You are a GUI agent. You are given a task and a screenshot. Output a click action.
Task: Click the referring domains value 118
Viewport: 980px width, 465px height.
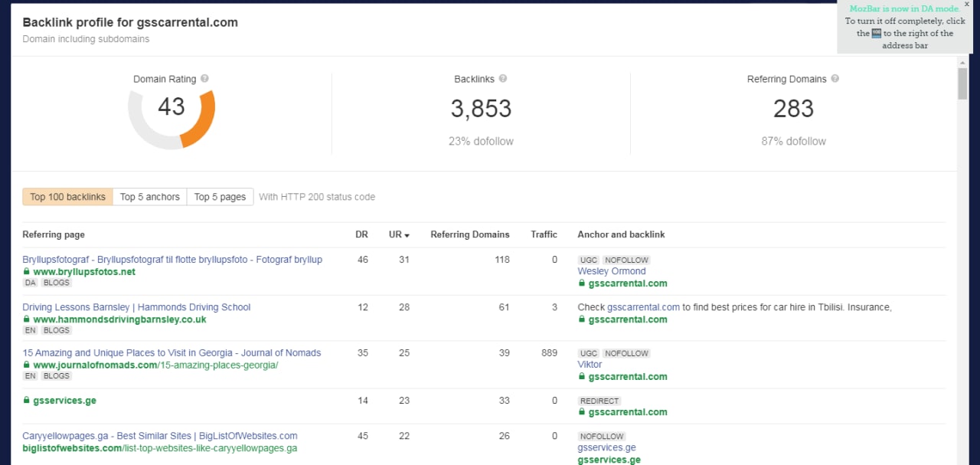[x=502, y=260]
